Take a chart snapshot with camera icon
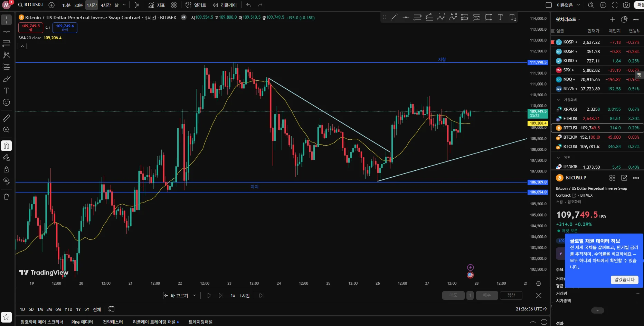 (626, 5)
